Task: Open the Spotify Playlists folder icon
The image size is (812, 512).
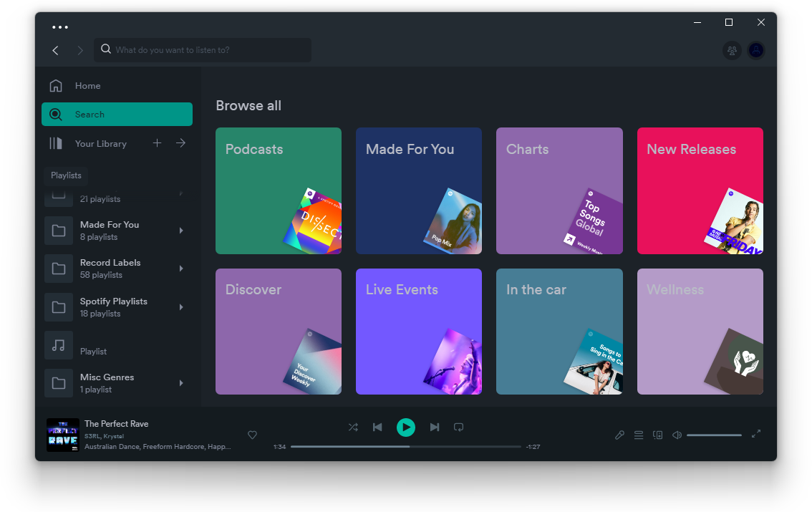Action: coord(59,307)
